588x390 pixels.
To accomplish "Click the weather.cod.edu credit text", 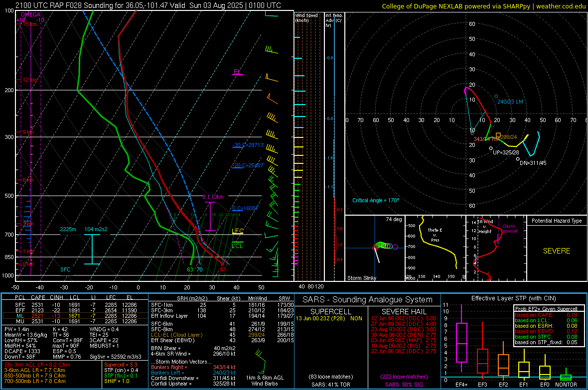I will pos(561,6).
